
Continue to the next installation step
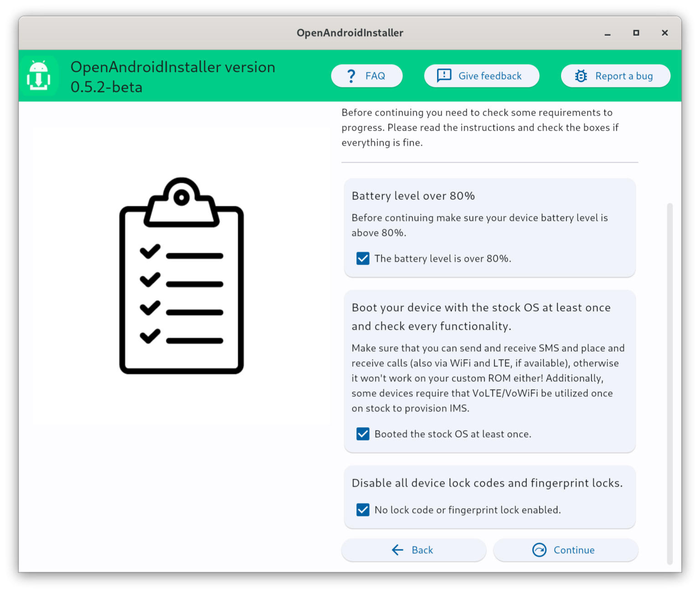[565, 550]
